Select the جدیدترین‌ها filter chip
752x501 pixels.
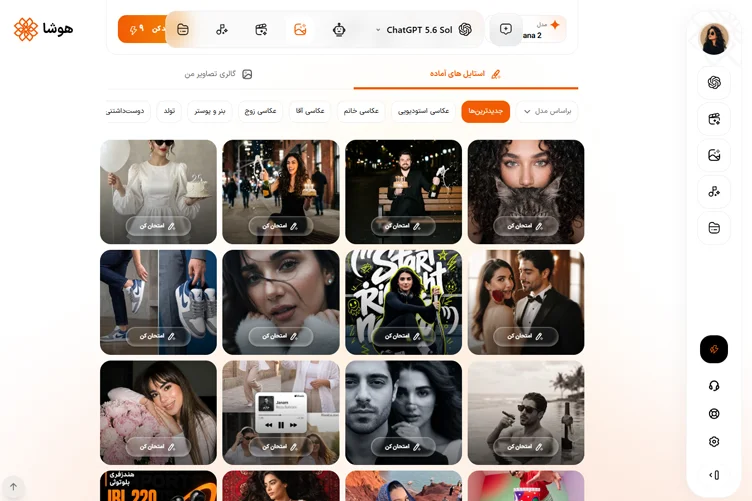coord(485,111)
